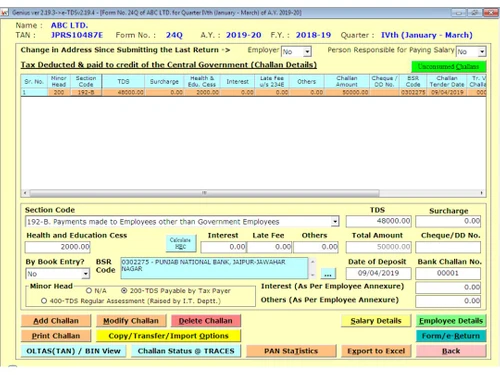The width and height of the screenshot is (500, 375).
Task: Click the grid's scroll-right arrow
Action: point(482,193)
